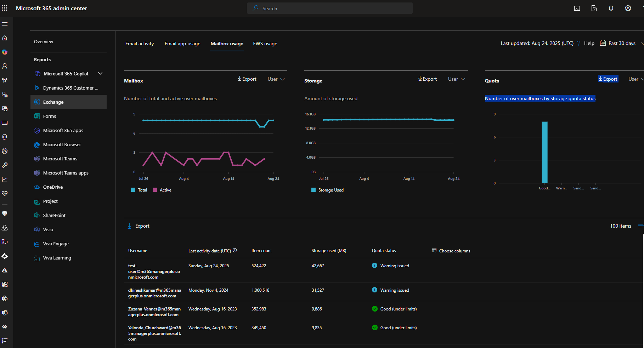The width and height of the screenshot is (644, 348).
Task: Open Microsoft 365 Copilot from the left rail
Action: click(5, 52)
